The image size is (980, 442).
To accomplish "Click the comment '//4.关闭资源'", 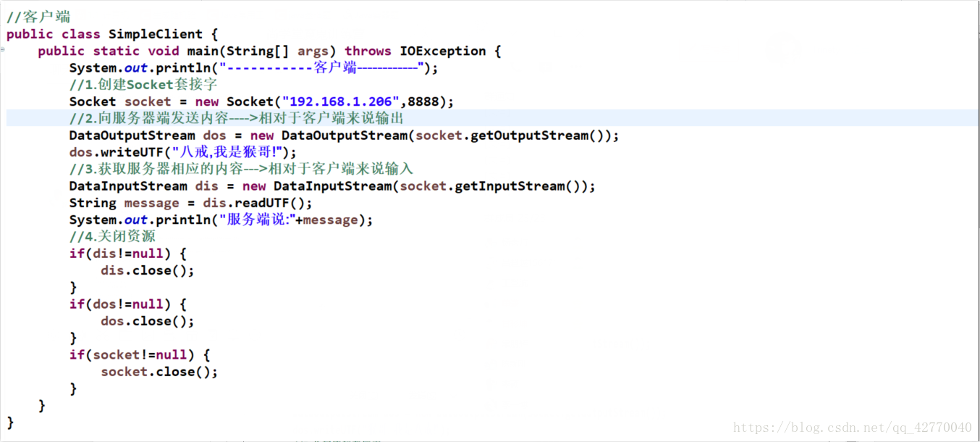I will tap(112, 236).
